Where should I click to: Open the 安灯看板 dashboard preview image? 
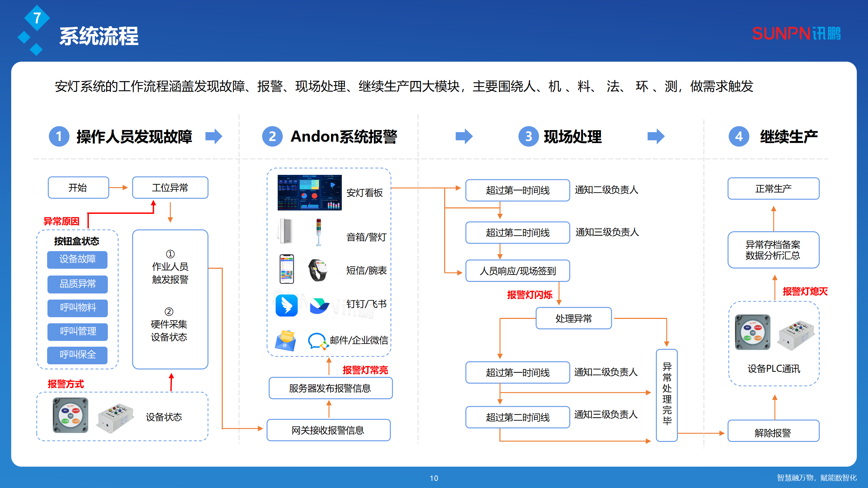pyautogui.click(x=310, y=193)
